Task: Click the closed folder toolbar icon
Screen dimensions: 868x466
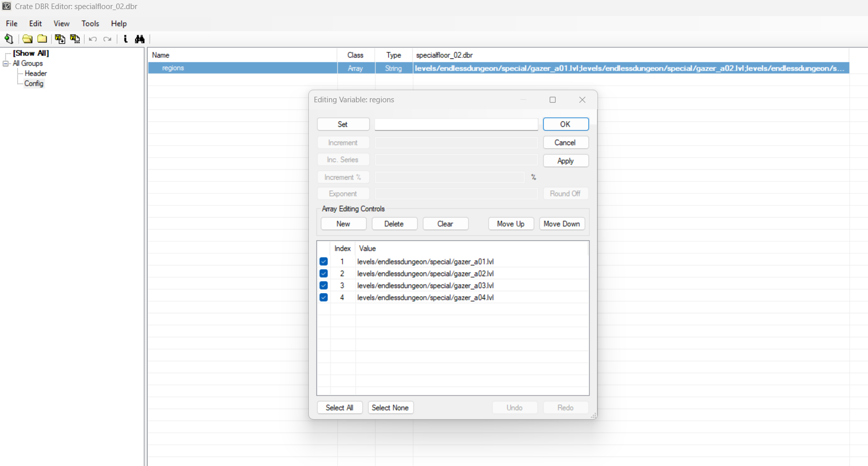Action: (42, 39)
